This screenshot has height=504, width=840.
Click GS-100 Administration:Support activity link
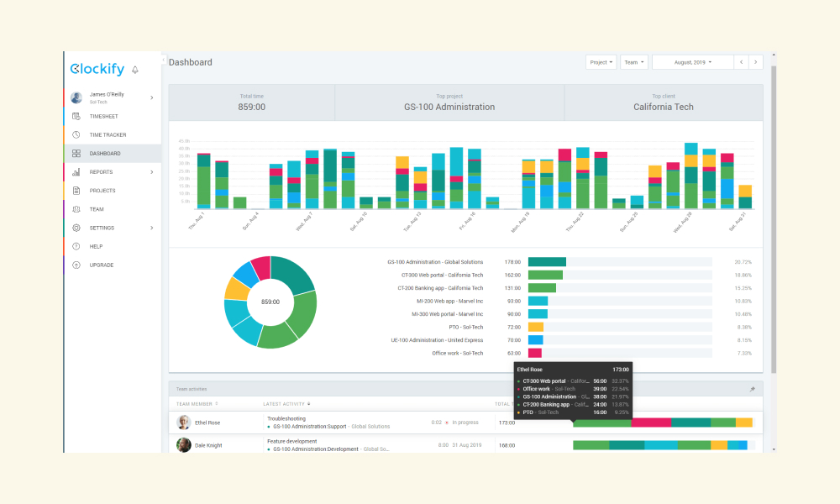pyautogui.click(x=310, y=427)
